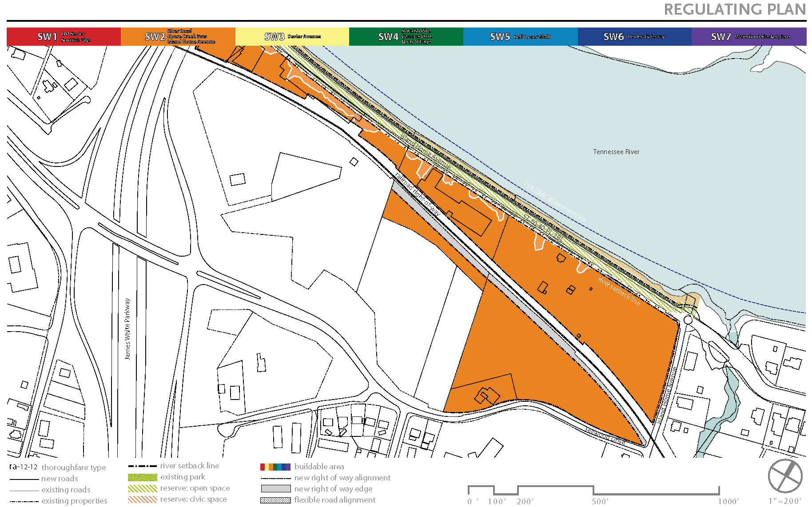Open the blue SW5 district tab
This screenshot has width=812, height=507.
coord(520,37)
